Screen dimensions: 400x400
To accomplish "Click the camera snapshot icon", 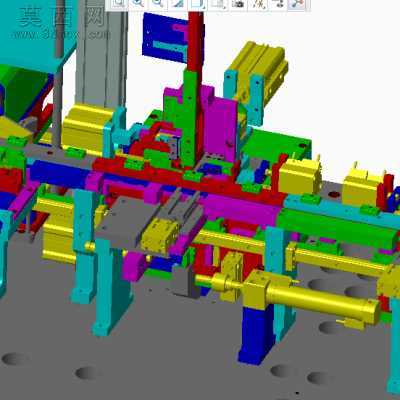I will pos(238,3).
